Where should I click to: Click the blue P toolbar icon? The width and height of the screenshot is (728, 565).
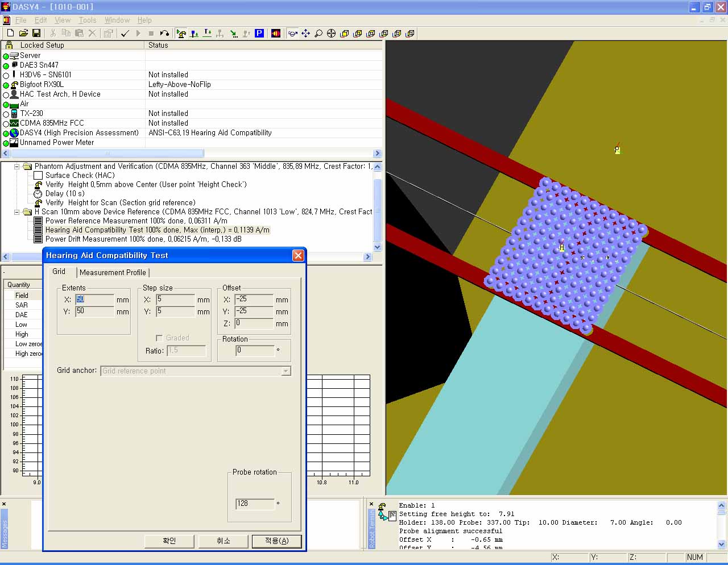tap(259, 34)
